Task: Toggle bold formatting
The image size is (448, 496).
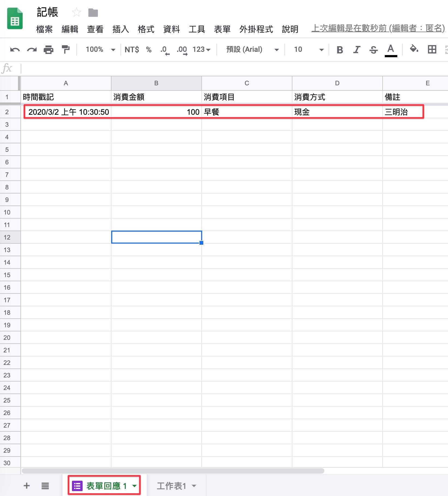Action: click(340, 50)
